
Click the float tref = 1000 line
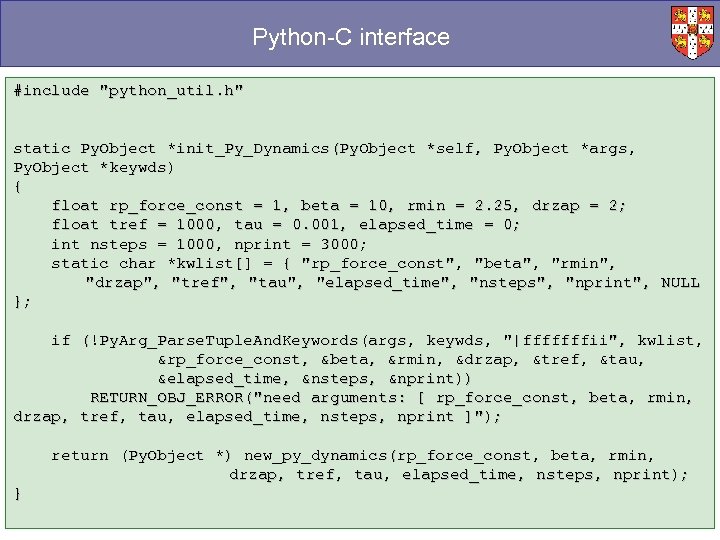[x=286, y=225]
